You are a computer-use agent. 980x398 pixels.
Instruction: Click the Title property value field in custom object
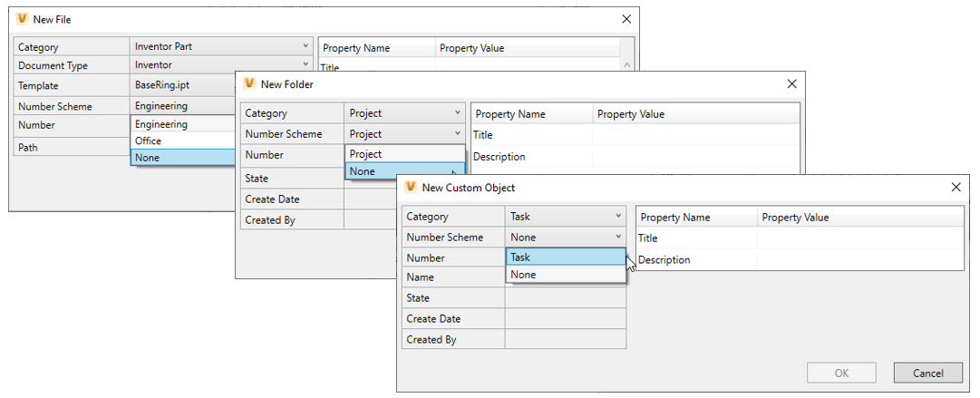859,238
